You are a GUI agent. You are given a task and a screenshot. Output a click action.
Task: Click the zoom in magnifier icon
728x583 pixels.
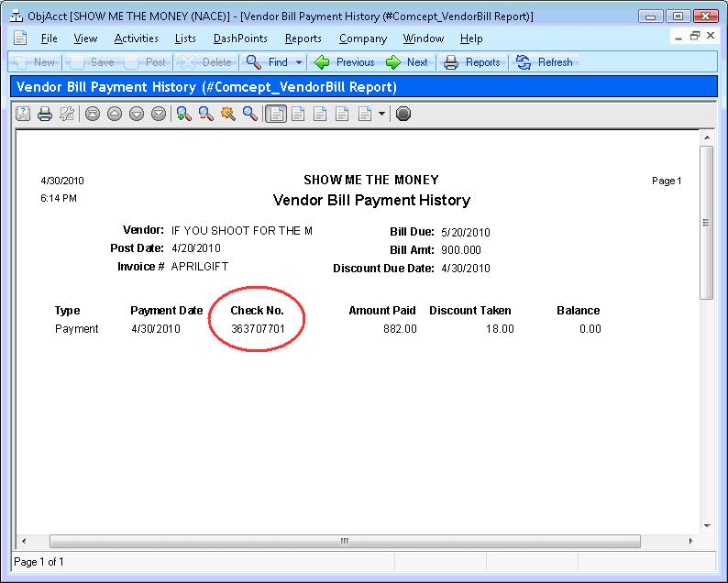(183, 114)
